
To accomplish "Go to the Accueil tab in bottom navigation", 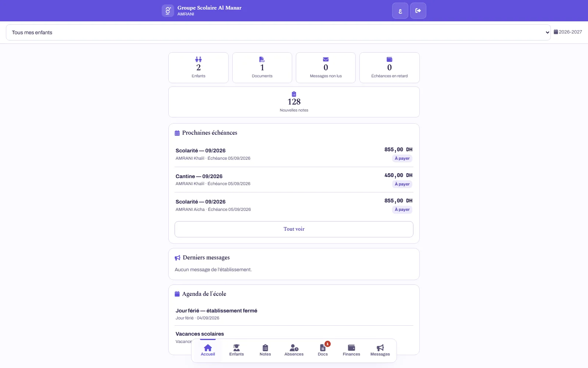I will 208,350.
